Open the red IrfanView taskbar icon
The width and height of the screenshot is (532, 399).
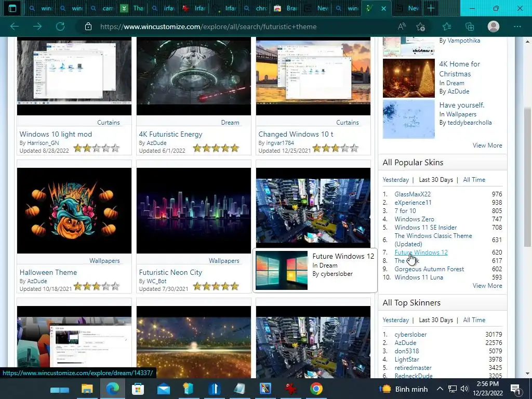coord(291,389)
